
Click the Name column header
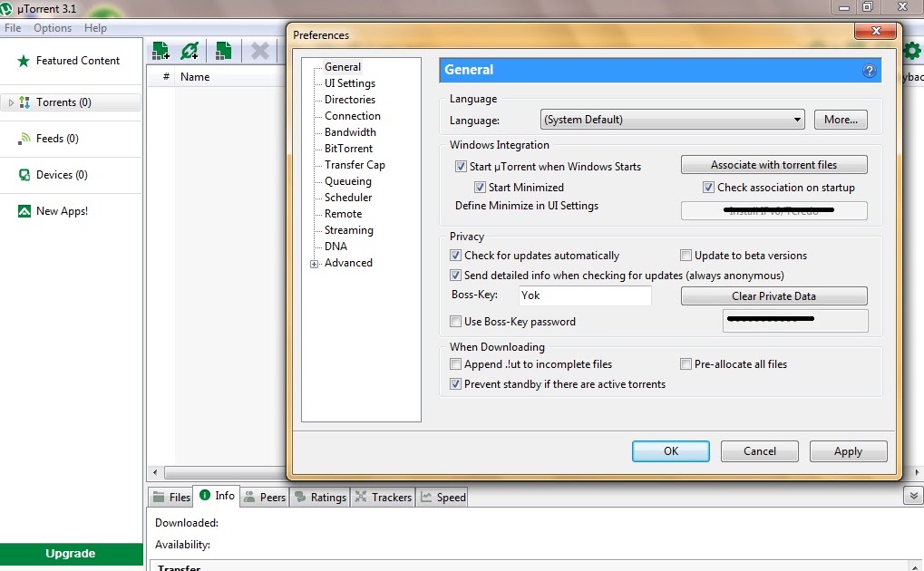pos(195,77)
